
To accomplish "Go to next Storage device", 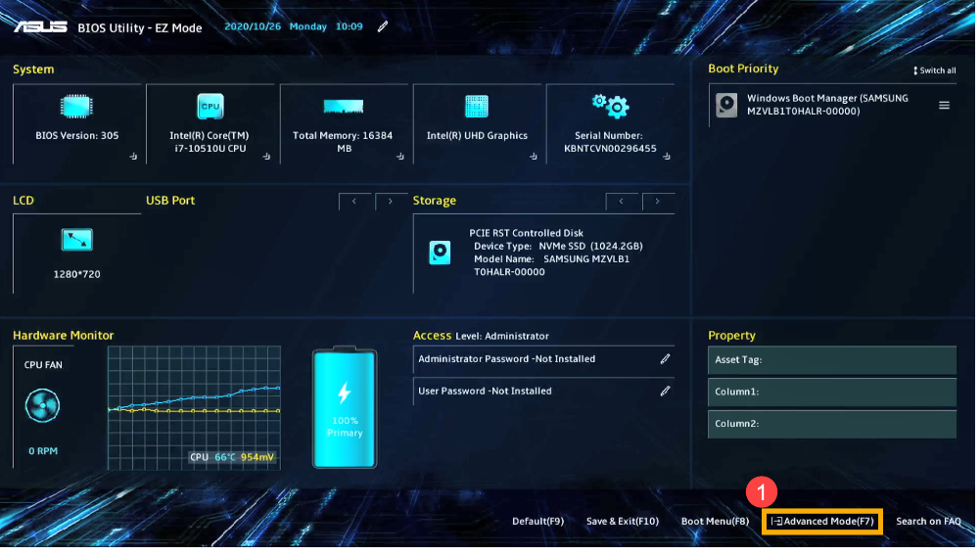I will (660, 203).
